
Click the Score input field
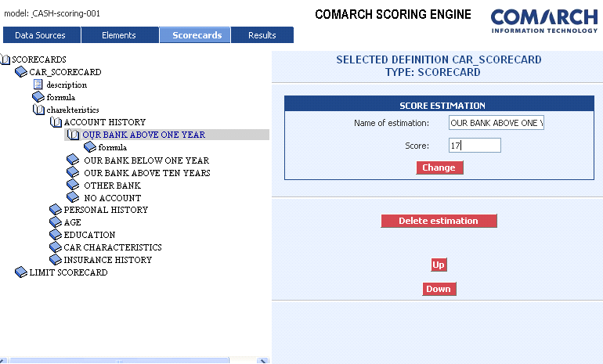point(475,146)
